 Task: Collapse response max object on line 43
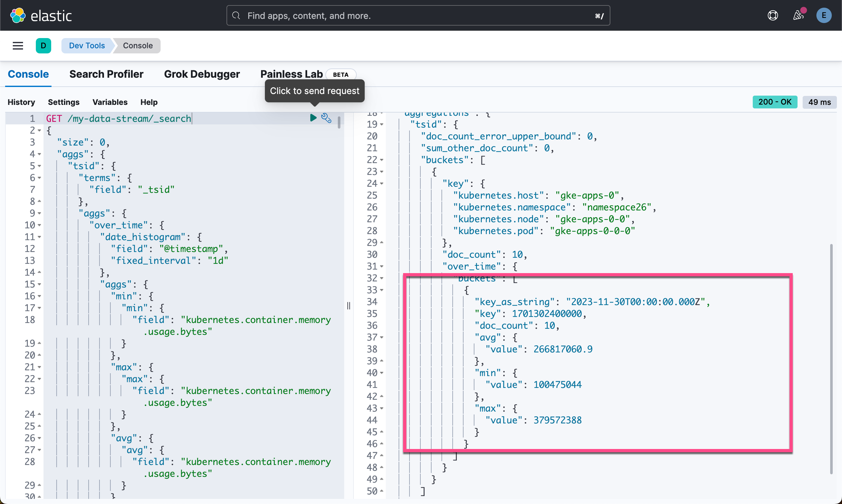click(x=382, y=408)
